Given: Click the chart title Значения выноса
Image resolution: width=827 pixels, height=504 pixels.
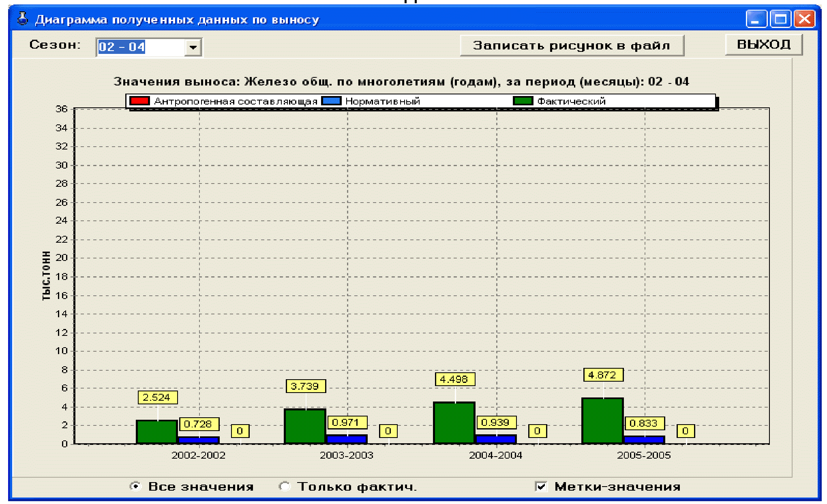Looking at the screenshot, I should click(x=401, y=81).
